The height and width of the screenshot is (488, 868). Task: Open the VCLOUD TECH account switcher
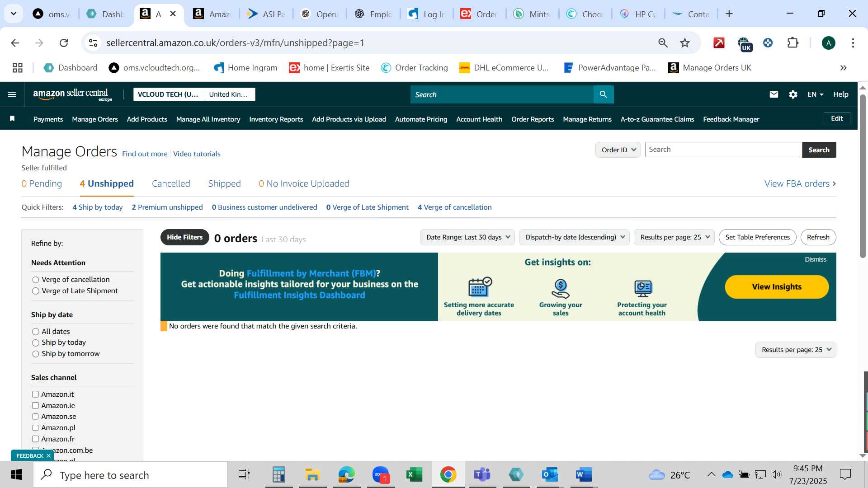pyautogui.click(x=194, y=94)
